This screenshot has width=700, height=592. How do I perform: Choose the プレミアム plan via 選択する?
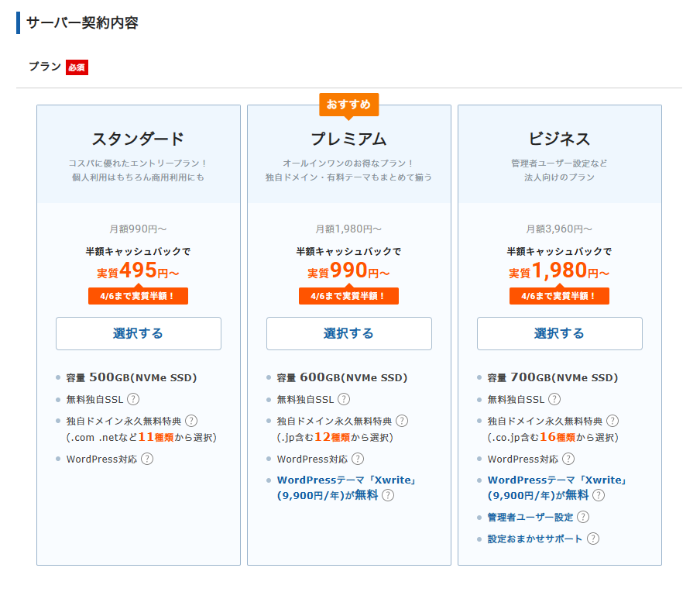tap(349, 333)
